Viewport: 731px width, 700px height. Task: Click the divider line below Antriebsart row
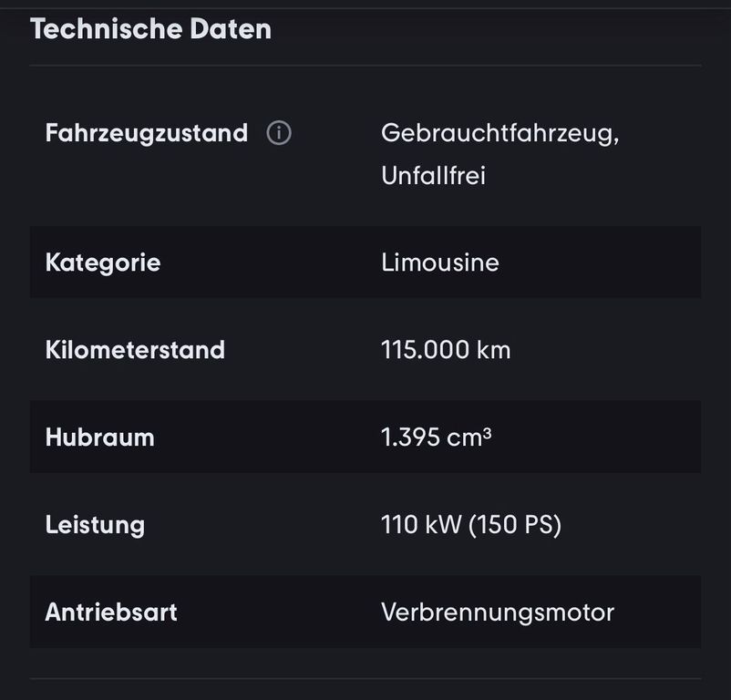coord(365,678)
